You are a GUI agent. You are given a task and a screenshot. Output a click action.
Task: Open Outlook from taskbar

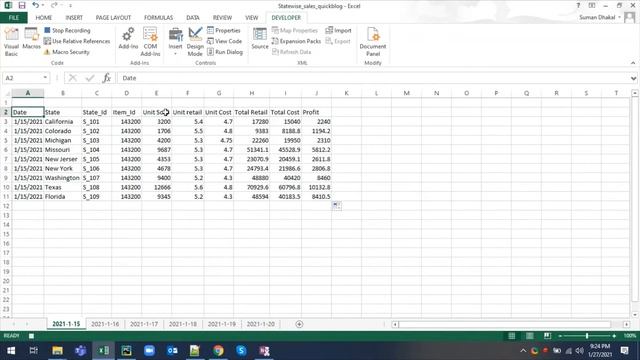click(172, 351)
